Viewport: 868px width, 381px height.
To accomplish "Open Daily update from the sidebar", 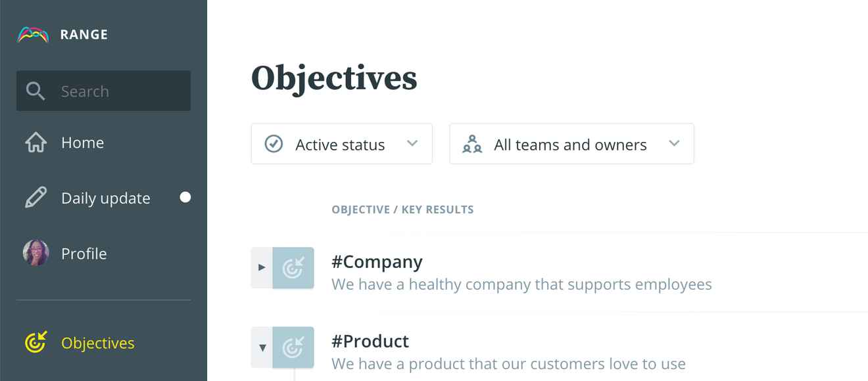I will (x=105, y=198).
